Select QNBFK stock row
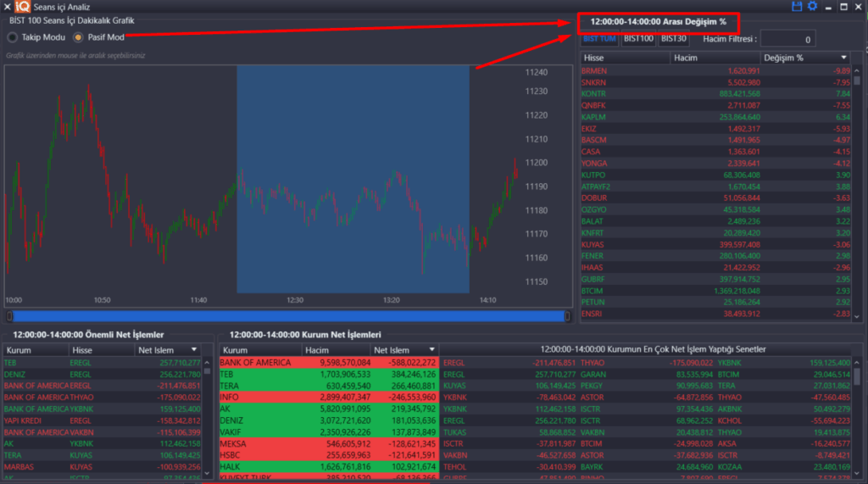The height and width of the screenshot is (484, 868). pos(715,105)
